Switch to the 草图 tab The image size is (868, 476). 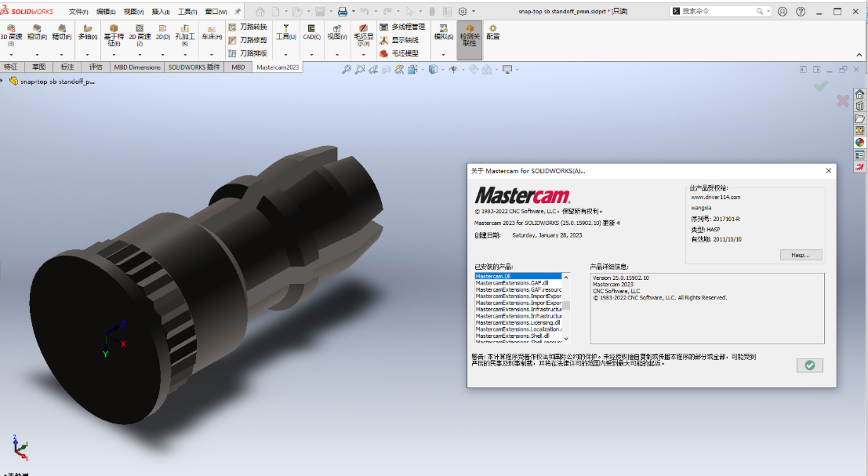coord(38,67)
